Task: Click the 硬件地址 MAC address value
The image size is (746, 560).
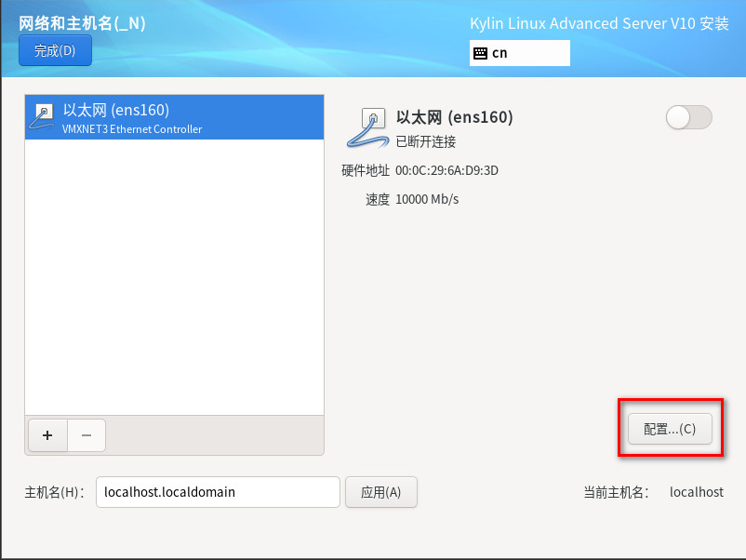Action: pos(446,170)
